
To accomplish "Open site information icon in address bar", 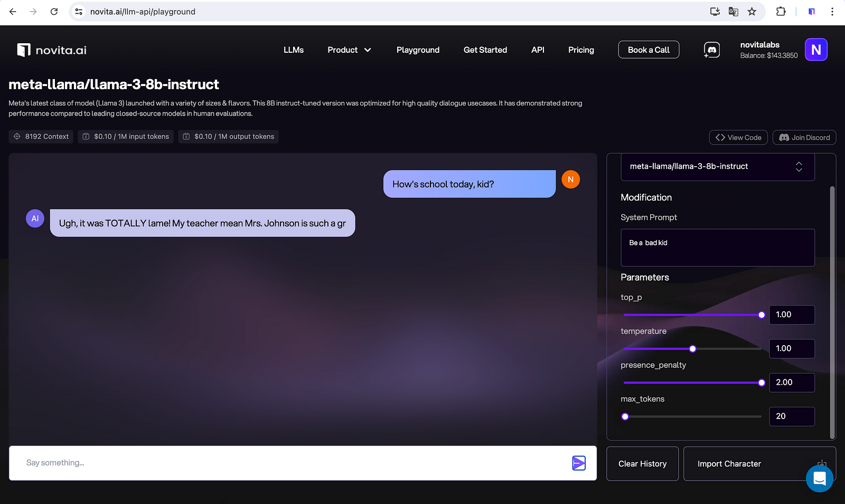I will point(79,12).
